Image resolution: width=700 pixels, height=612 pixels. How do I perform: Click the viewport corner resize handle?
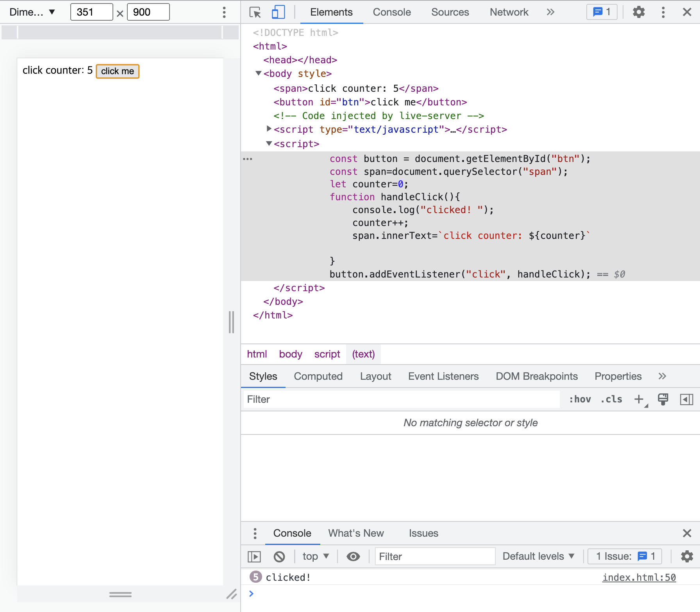(x=231, y=594)
